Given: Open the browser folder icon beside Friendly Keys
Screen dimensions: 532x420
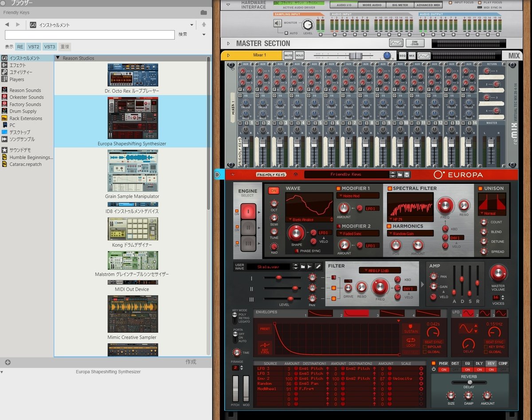Looking at the screenshot, I should click(203, 12).
